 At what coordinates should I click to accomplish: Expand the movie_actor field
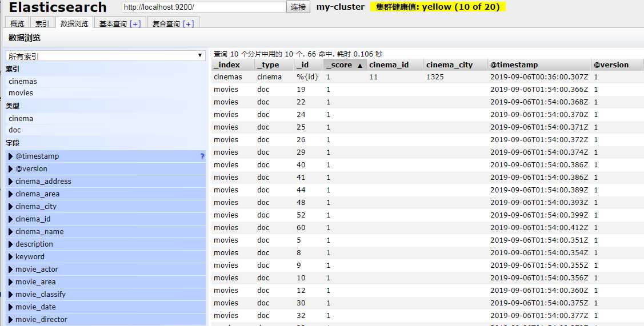click(11, 269)
